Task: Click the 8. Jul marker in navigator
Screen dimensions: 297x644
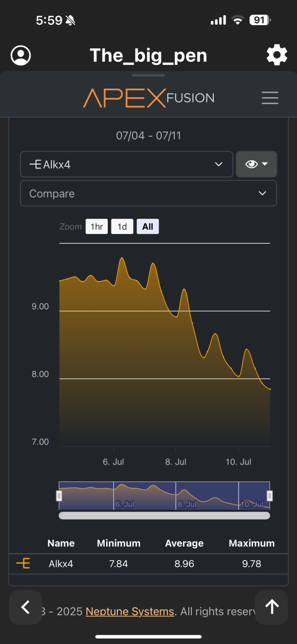Action: tap(187, 505)
